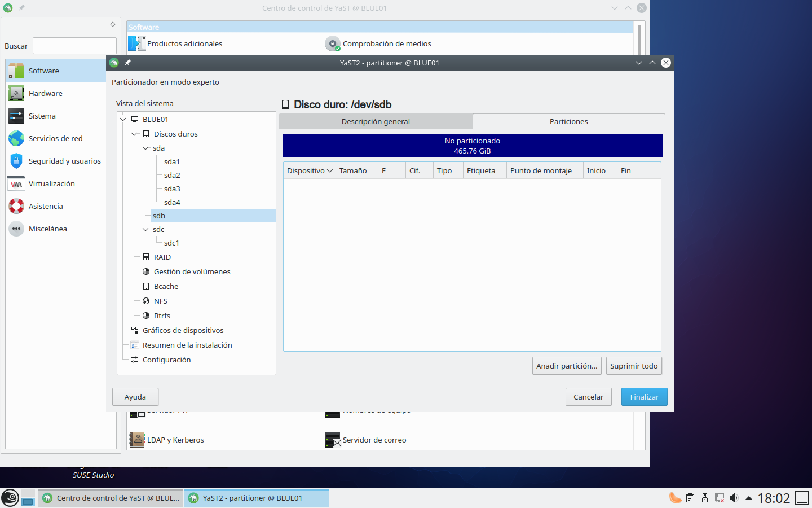Click Añadir partición button
Viewport: 812px width, 508px height.
pos(567,366)
